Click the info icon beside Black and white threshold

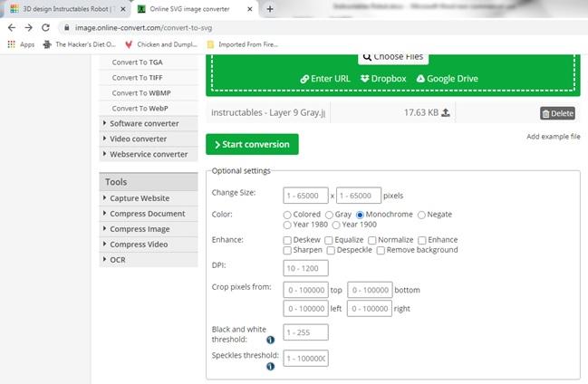(x=270, y=340)
